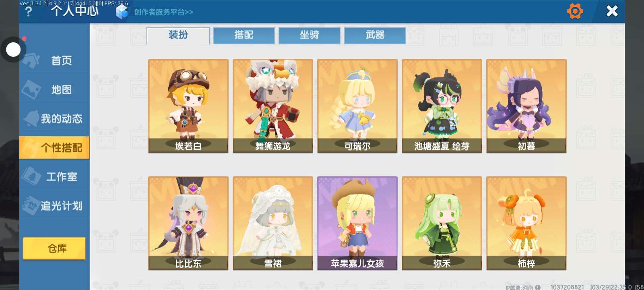Screen dimensions: 644x290
Task: Switch to the 武器 tab
Action: [375, 35]
